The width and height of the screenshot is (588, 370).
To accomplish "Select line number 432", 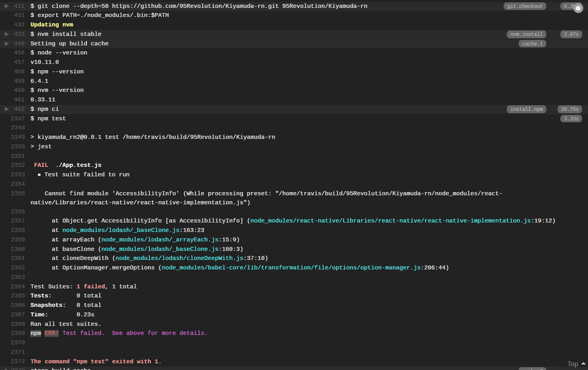I will click(x=19, y=24).
